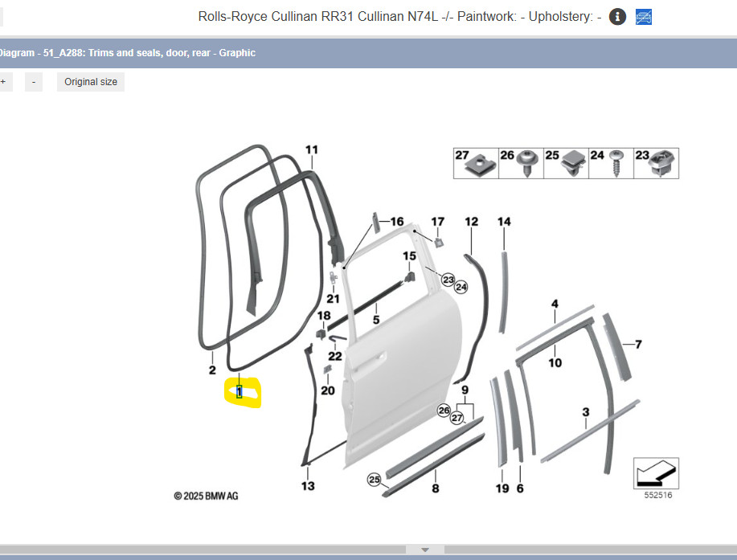The height and width of the screenshot is (560, 737).
Task: Select part number 1 label in diagram
Action: 240,391
